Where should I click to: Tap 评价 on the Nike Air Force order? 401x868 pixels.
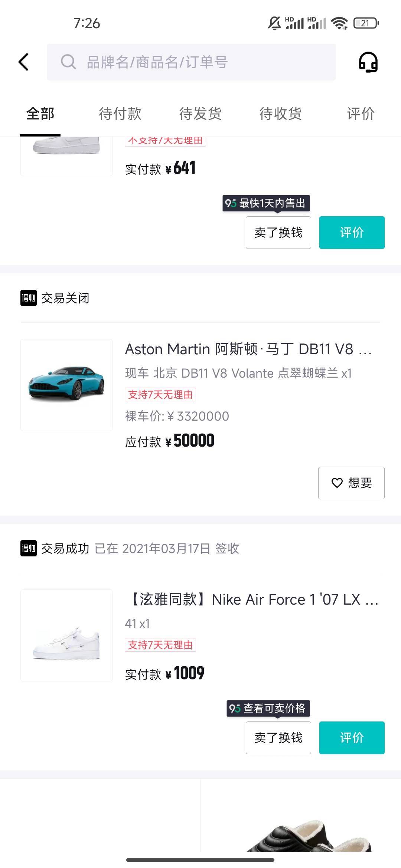[352, 737]
